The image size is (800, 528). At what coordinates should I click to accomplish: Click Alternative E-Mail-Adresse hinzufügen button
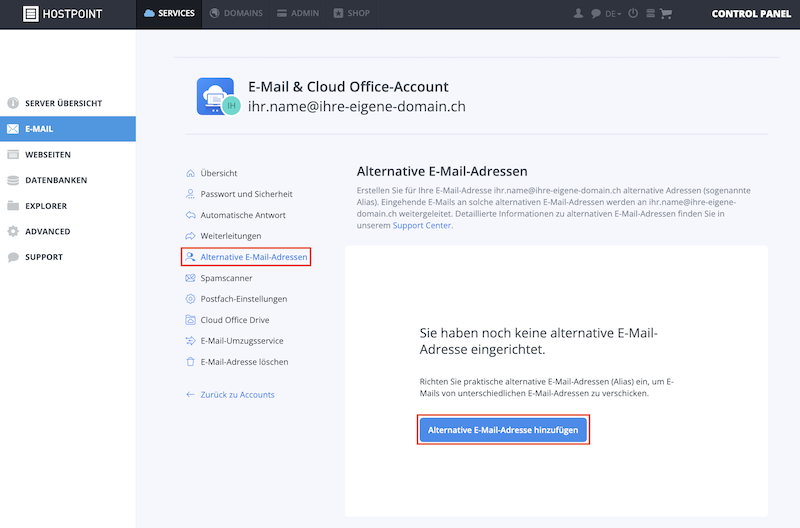tap(503, 430)
